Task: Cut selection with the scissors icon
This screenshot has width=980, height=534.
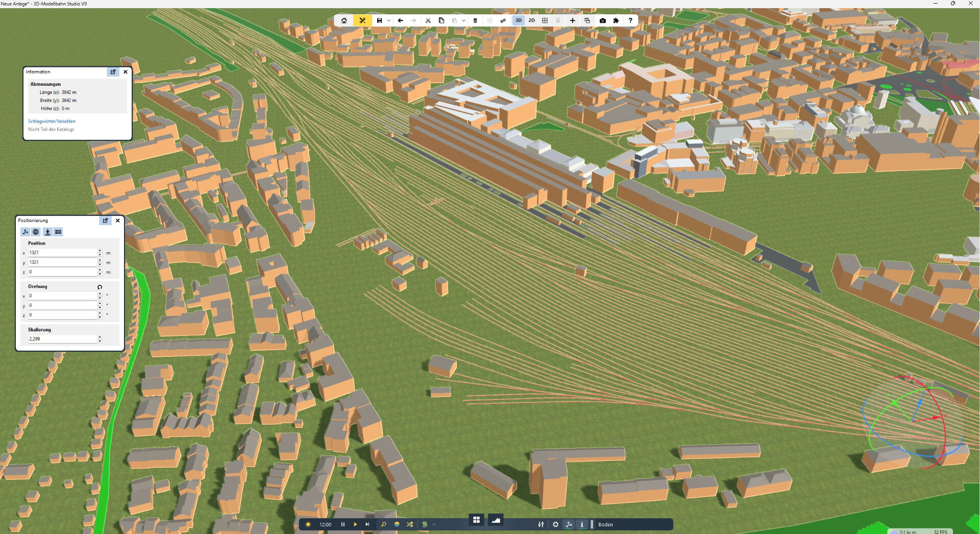Action: 428,20
